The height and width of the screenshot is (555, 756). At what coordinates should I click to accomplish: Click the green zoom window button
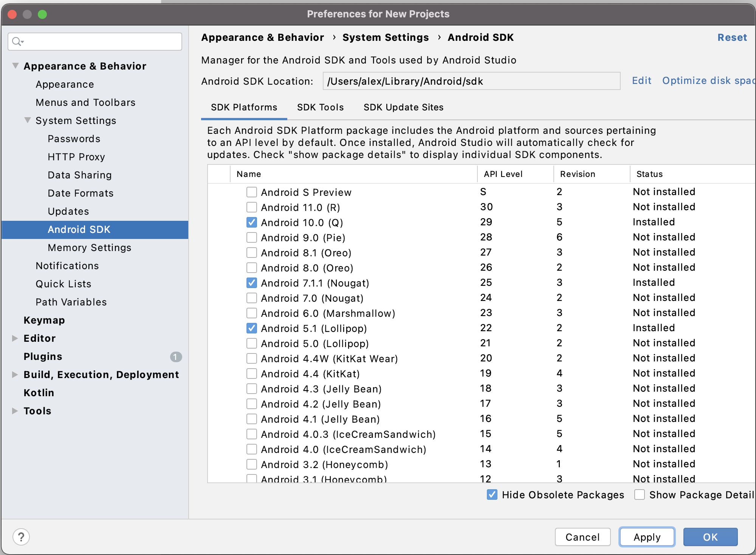42,14
